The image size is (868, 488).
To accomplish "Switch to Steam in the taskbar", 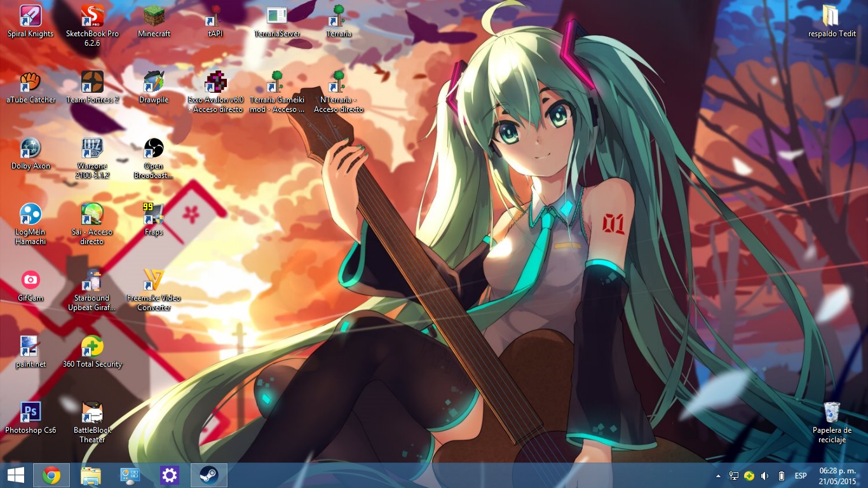I will pyautogui.click(x=209, y=475).
